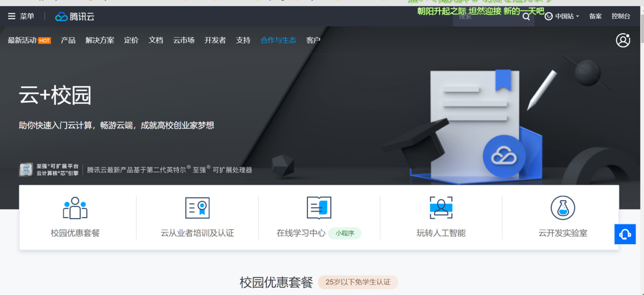The height and width of the screenshot is (295, 644).
Task: Open the 支持 menu item
Action: pyautogui.click(x=244, y=40)
